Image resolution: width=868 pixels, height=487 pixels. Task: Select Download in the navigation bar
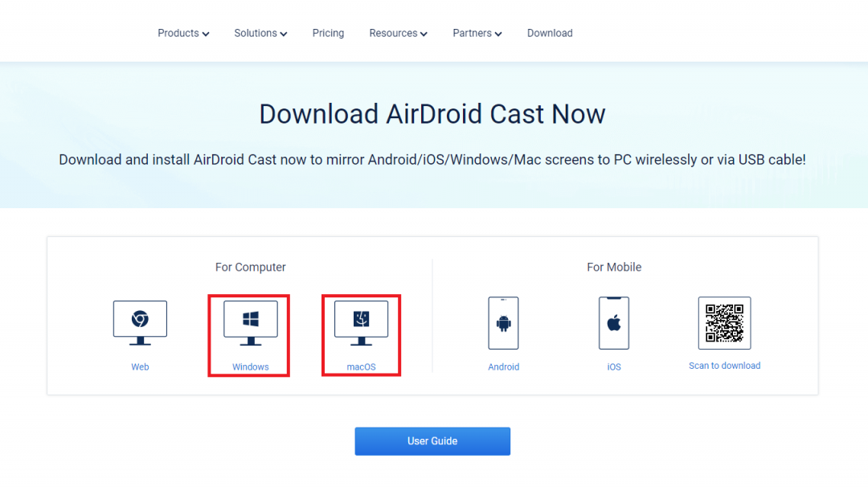(x=550, y=33)
